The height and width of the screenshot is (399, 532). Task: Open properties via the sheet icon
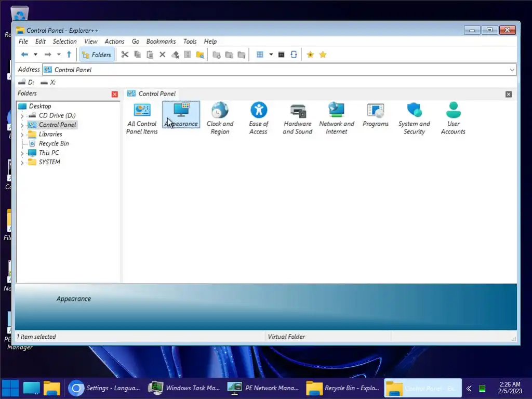point(187,55)
